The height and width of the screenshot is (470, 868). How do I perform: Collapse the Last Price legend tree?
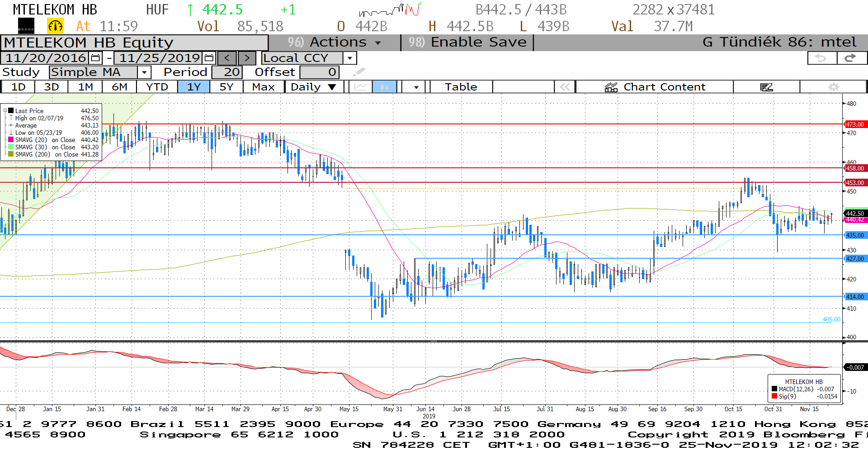click(5, 111)
